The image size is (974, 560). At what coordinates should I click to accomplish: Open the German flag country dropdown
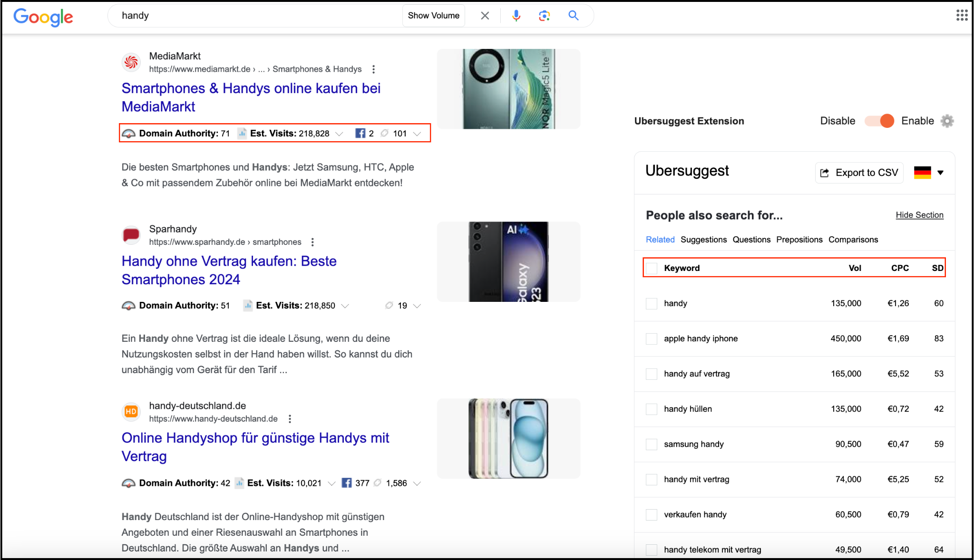coord(929,173)
